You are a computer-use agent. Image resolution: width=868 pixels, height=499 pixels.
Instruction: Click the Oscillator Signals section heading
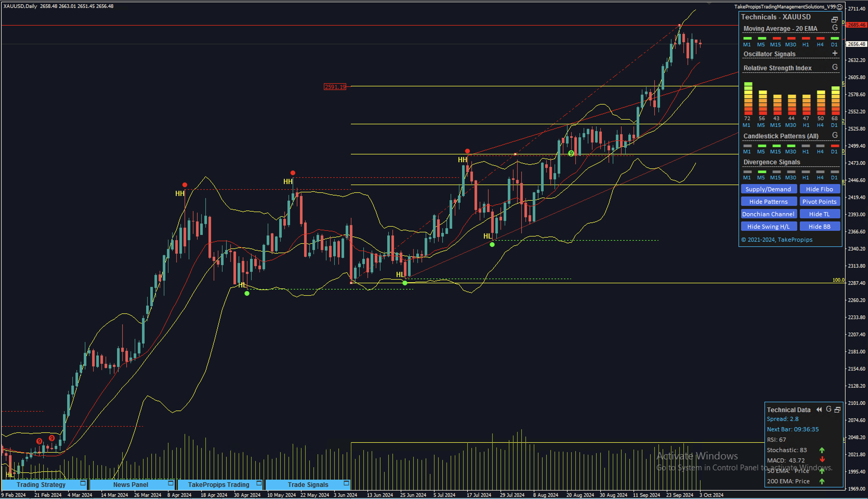click(x=769, y=54)
